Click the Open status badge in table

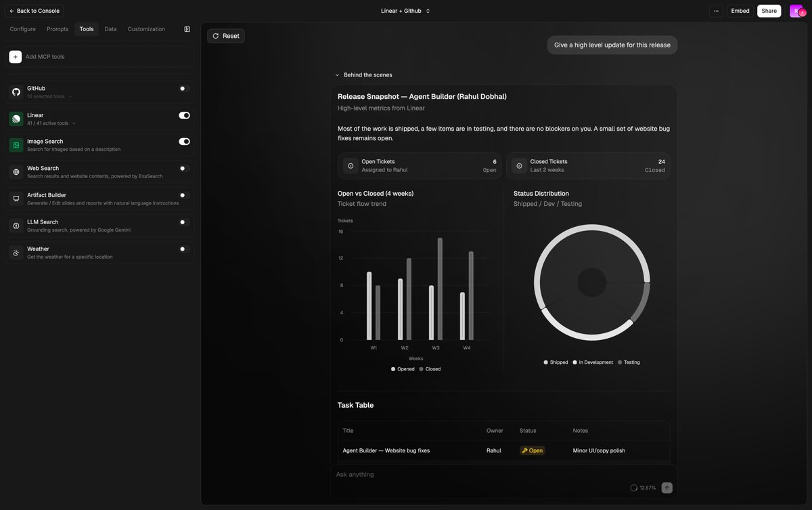532,450
